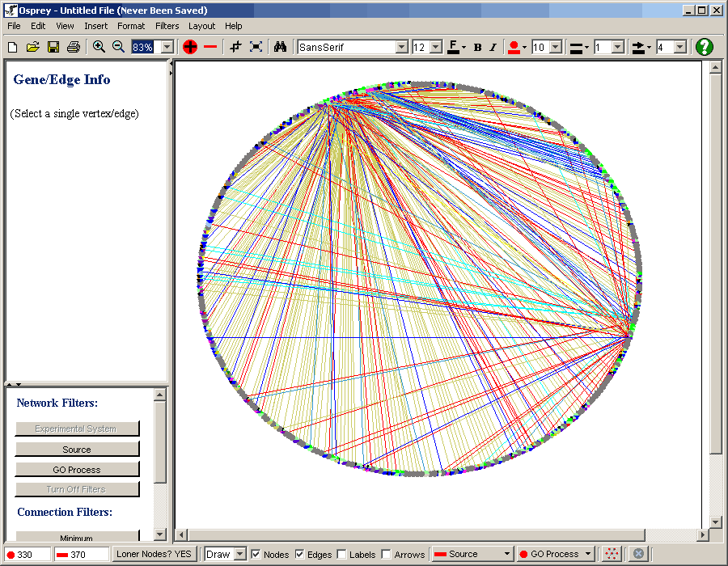
Task: Turn on the Arrows checkbox
Action: click(x=386, y=554)
